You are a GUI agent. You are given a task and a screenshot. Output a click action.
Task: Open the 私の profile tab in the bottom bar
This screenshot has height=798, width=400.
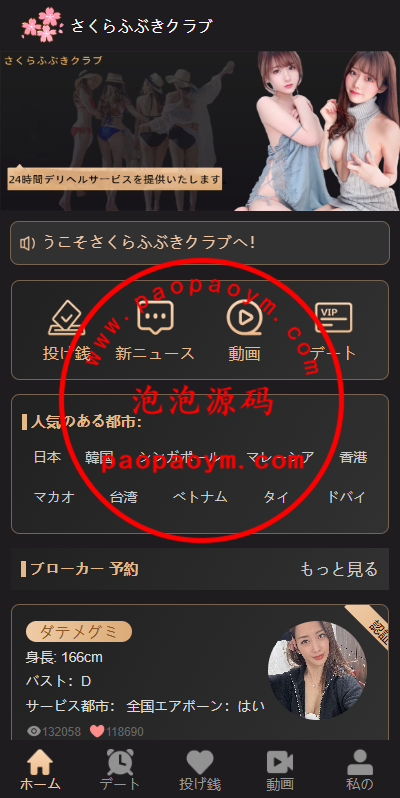[x=360, y=771]
